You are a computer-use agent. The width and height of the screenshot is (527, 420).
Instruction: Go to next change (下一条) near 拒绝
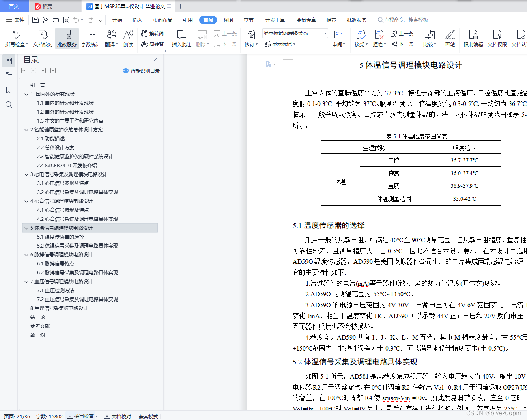click(402, 44)
